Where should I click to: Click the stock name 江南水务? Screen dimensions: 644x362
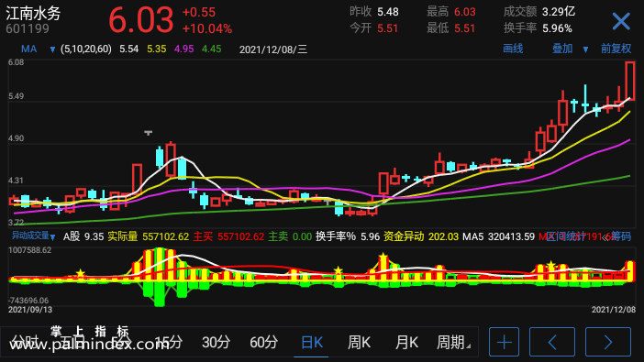[33, 14]
